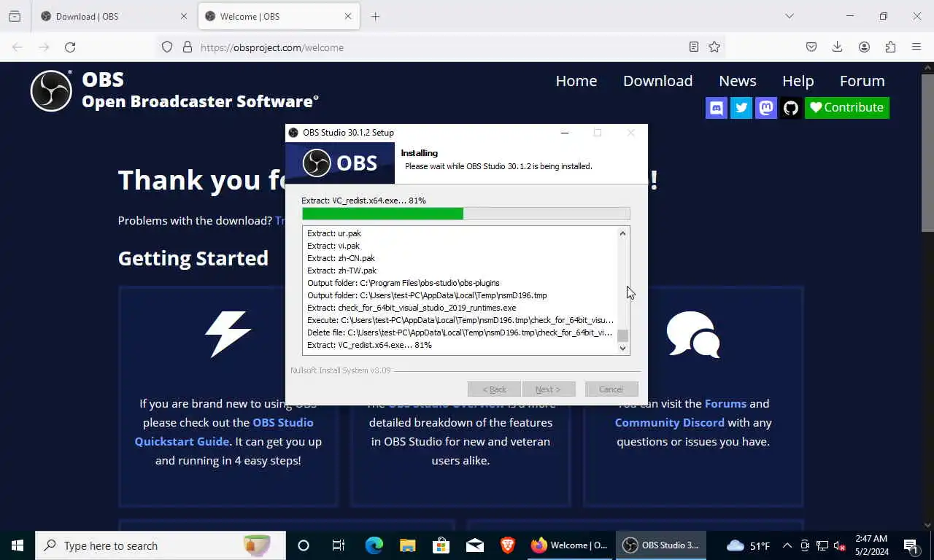Open Firefox extensions icon

pyautogui.click(x=890, y=47)
